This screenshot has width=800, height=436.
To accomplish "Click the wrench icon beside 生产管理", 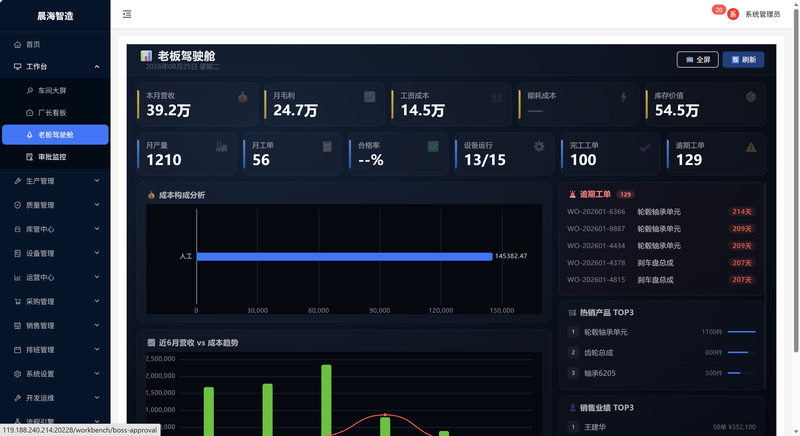I will point(17,181).
